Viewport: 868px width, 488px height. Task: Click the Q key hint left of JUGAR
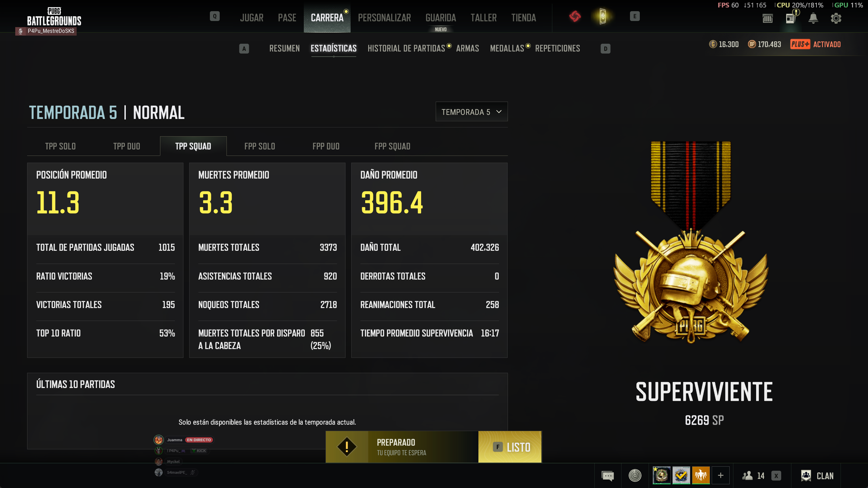[x=215, y=16]
